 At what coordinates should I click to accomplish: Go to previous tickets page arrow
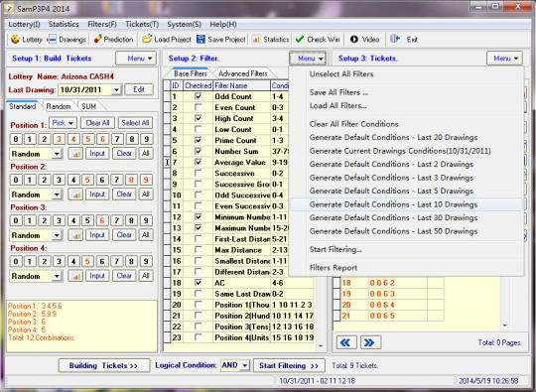pyautogui.click(x=346, y=342)
